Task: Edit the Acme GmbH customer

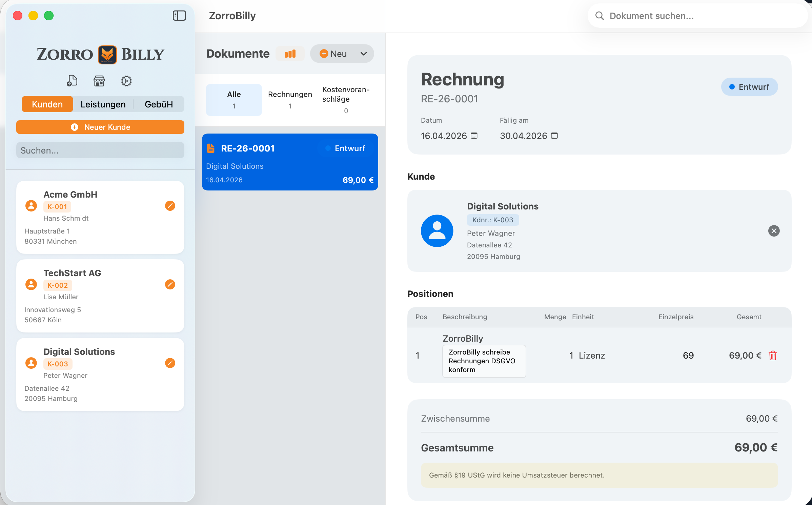Action: tap(170, 206)
